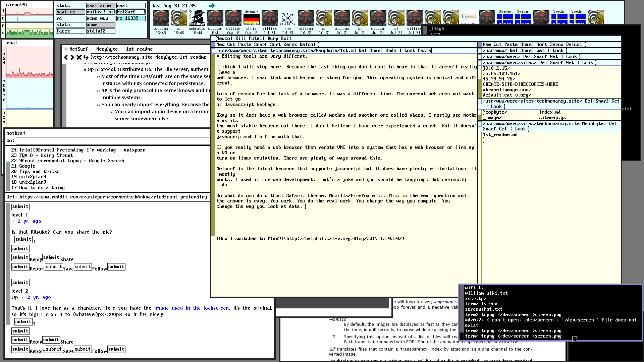Viewport: 644px width, 362px height.
Task: Open the sl 16:46 face icon
Action: tap(179, 18)
